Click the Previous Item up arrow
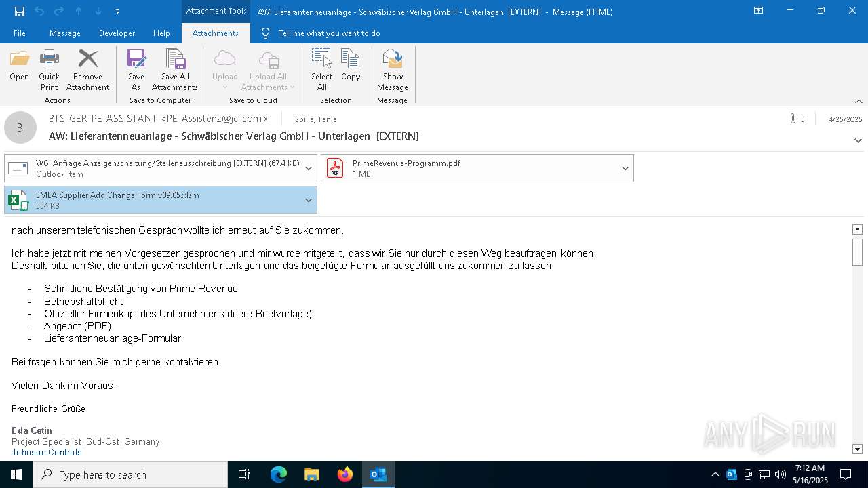868x488 pixels. (x=79, y=12)
